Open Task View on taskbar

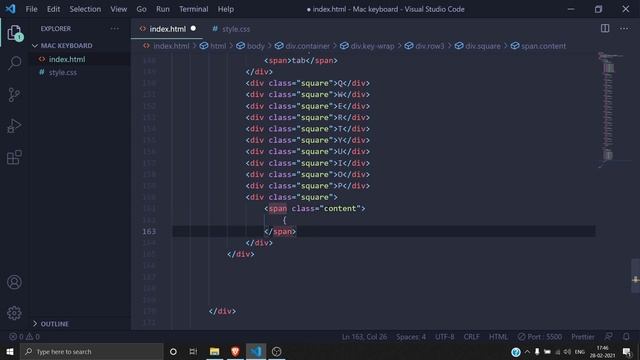coord(193,351)
